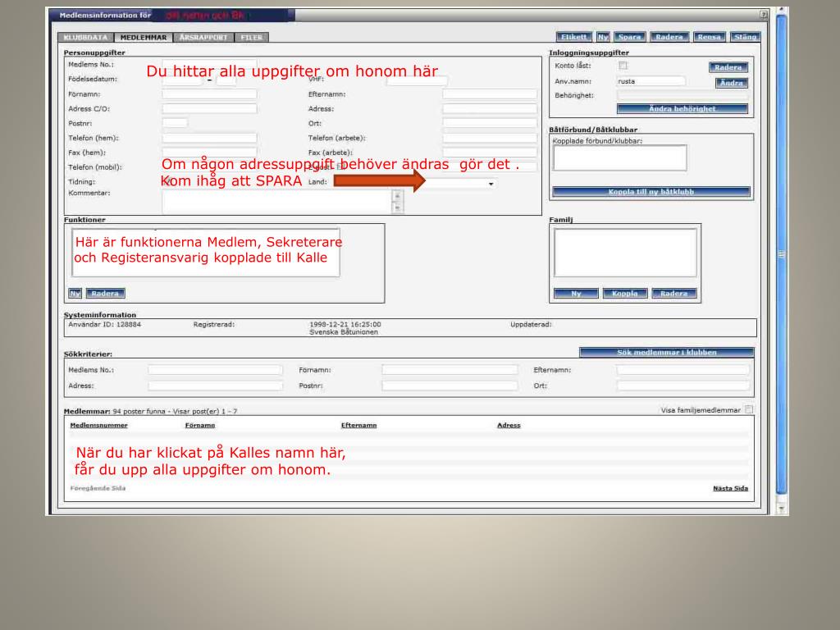Close the window with the Stäng button
This screenshot has width=840, height=630.
(745, 37)
